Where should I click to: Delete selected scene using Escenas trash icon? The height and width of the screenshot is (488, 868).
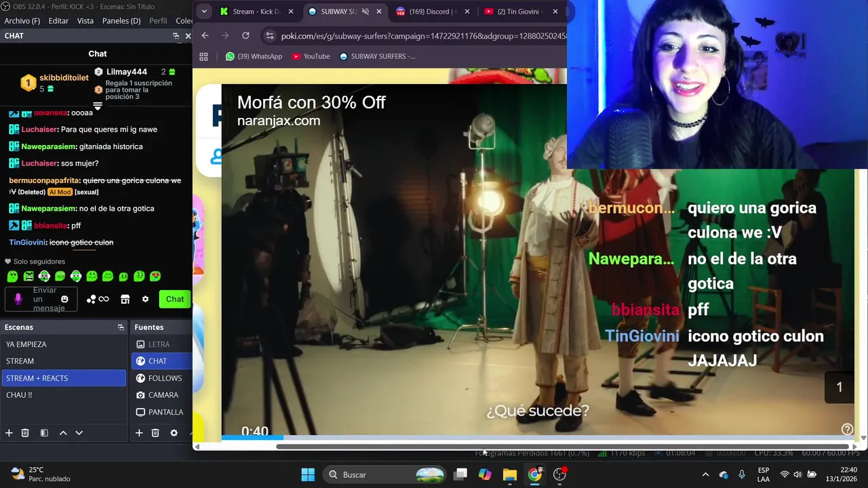[x=25, y=433]
